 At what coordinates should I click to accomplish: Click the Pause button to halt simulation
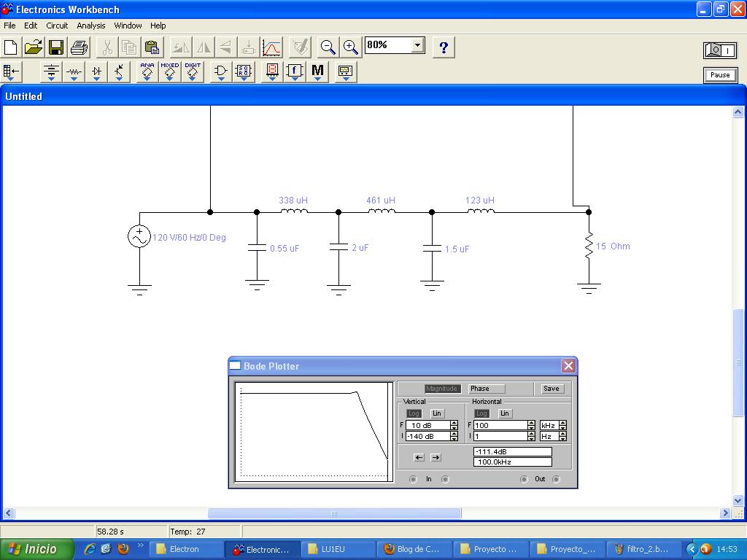[720, 74]
